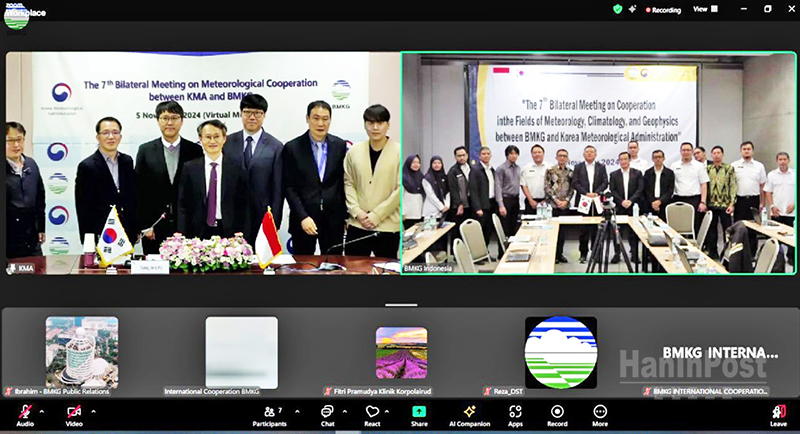Viewport: 800px width, 434px height.
Task: Click the green encryption shield icon
Action: [618, 9]
